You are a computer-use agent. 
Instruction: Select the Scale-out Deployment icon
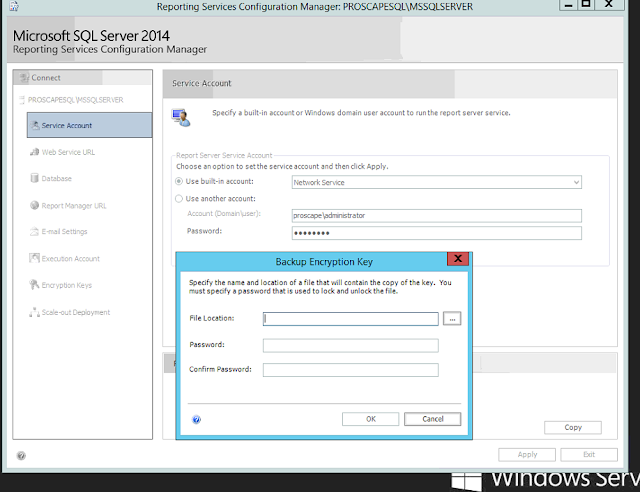pyautogui.click(x=34, y=312)
